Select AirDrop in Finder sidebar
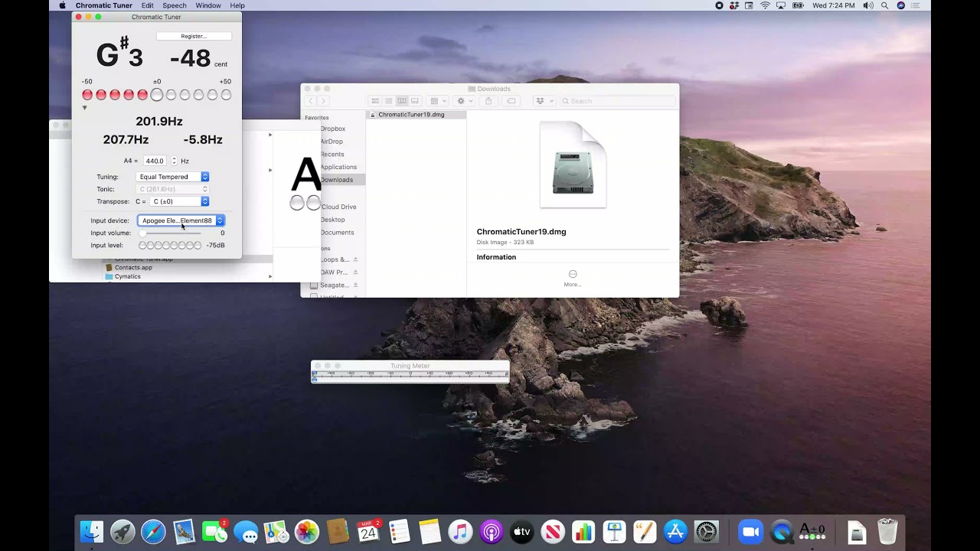This screenshot has width=980, height=551. click(x=332, y=142)
